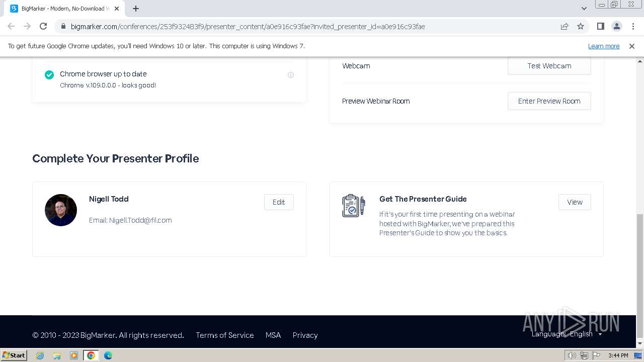Open the Chrome three-dot menu
This screenshot has width=644, height=362.
(633, 26)
